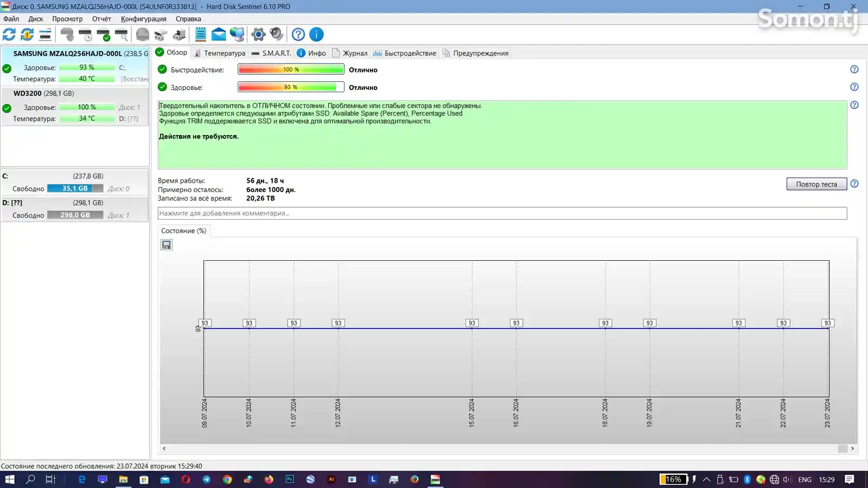Click the chart scrollbar right arrow

click(852, 448)
